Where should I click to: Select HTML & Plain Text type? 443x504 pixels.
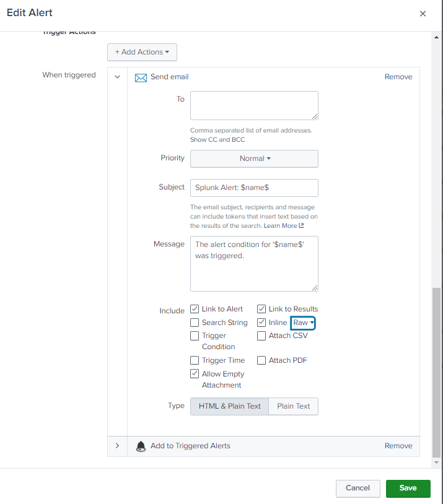coord(229,406)
